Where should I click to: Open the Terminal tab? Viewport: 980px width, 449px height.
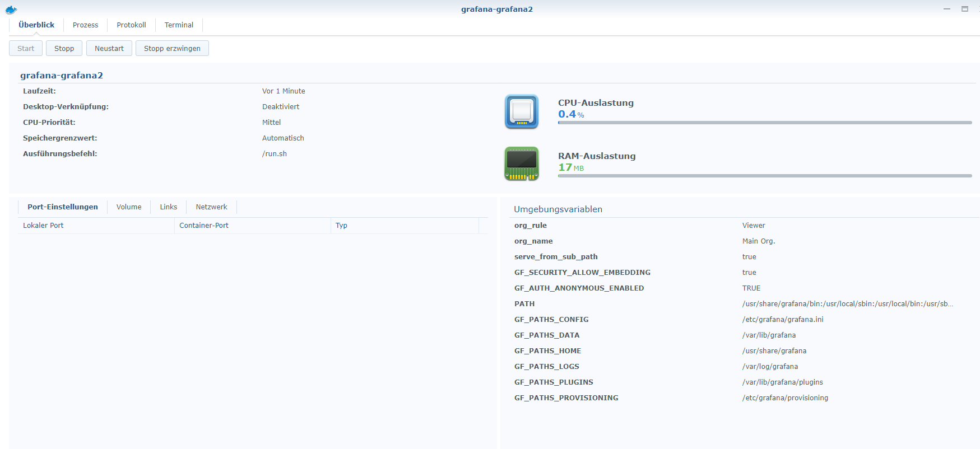179,25
